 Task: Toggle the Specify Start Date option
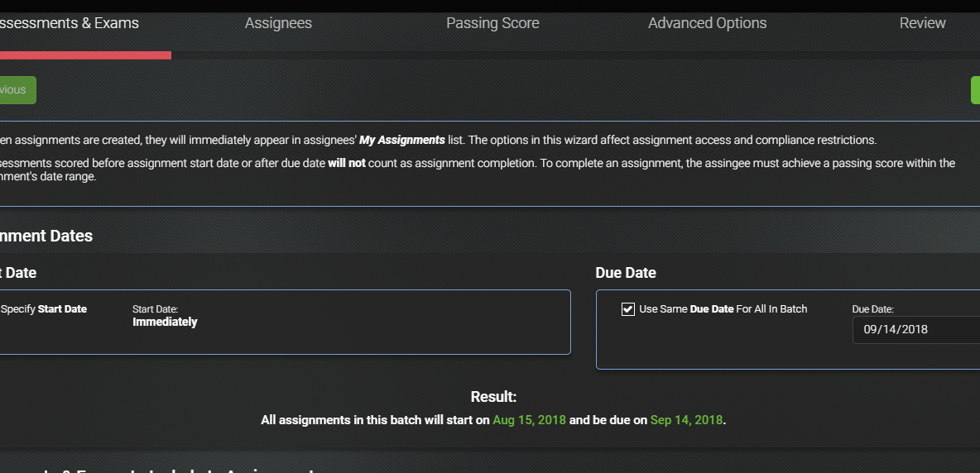(x=43, y=309)
